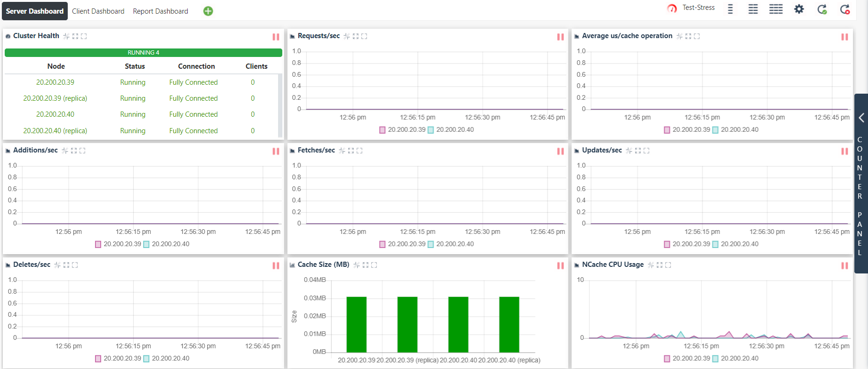The width and height of the screenshot is (868, 369).
Task: Click the Test-Stress cache gauge icon
Action: [672, 8]
